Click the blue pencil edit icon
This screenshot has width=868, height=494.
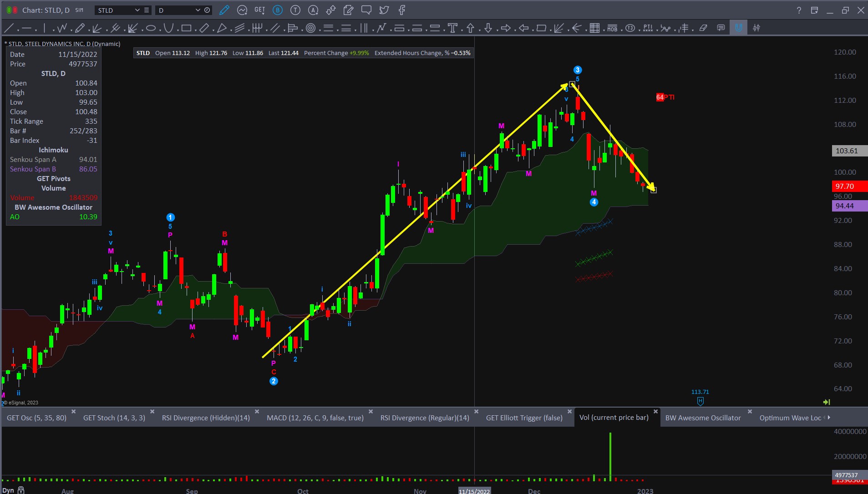pos(224,10)
